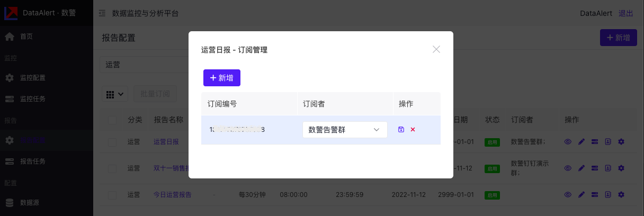Viewport: 644px width, 216px height.
Task: Open tasks icon for 数警钉钉演示群 row
Action: pos(595,168)
